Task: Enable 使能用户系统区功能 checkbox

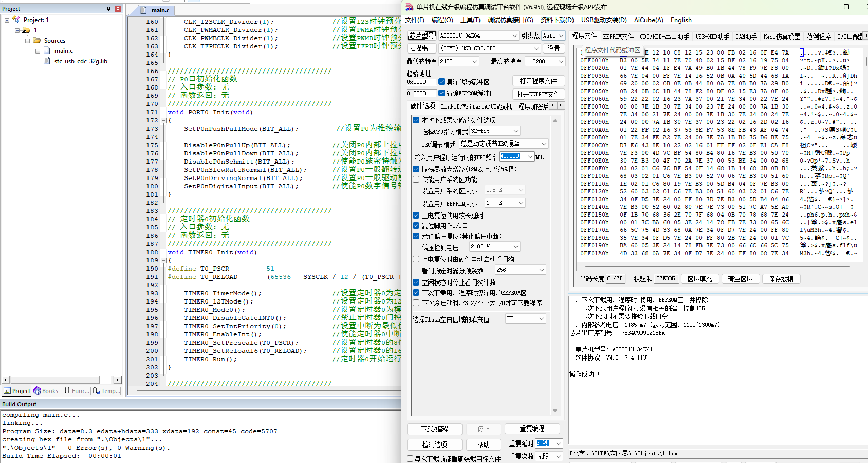Action: [x=416, y=180]
